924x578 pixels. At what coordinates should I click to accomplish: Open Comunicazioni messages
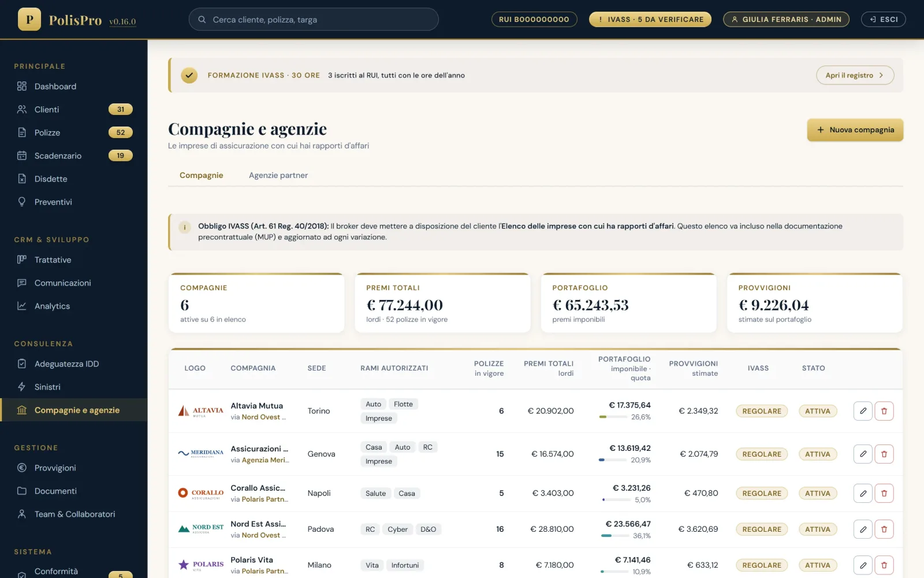click(74, 283)
